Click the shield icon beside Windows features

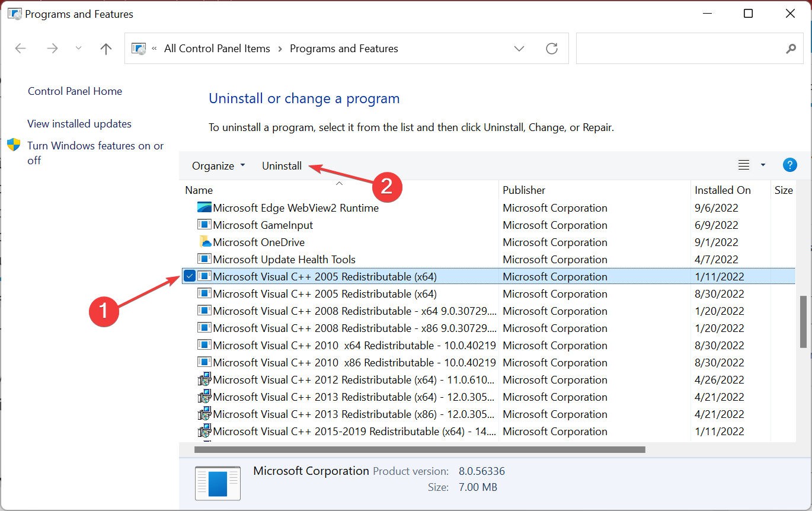coord(14,145)
